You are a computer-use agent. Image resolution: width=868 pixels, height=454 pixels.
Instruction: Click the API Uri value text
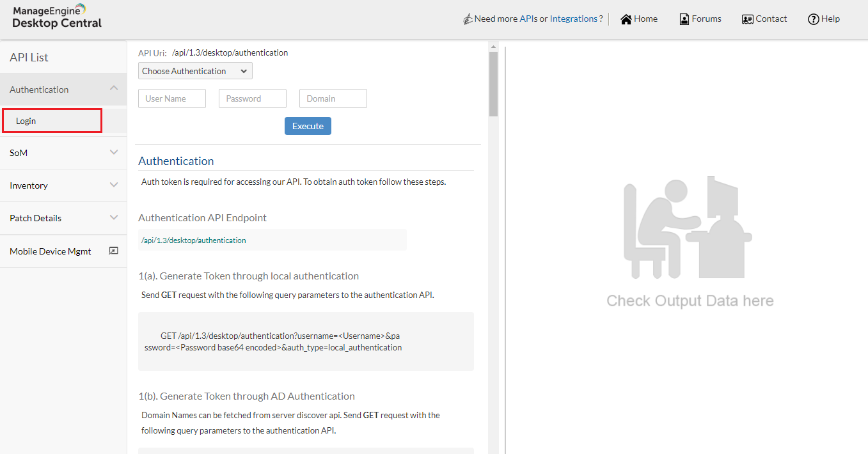click(x=230, y=52)
